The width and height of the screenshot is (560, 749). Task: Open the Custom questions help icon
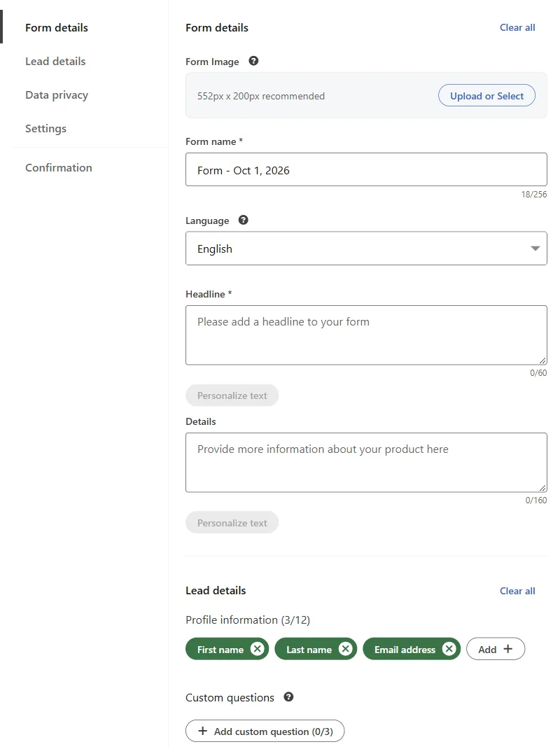(x=288, y=696)
